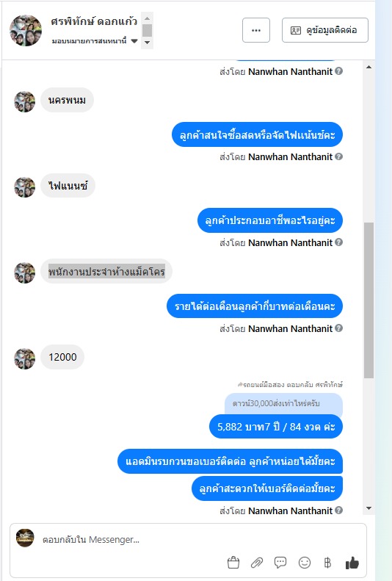Attach a file with paperclip icon
The width and height of the screenshot is (392, 581).
[256, 563]
